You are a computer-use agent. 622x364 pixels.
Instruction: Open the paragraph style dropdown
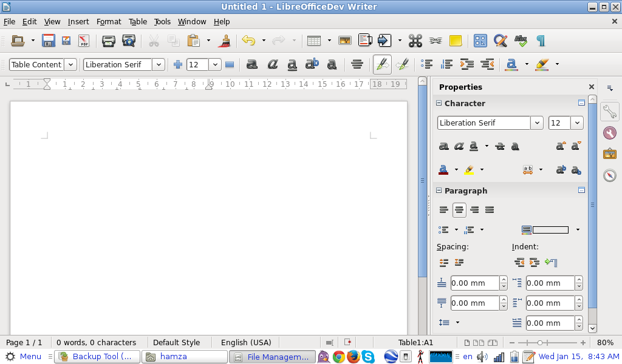tap(70, 64)
